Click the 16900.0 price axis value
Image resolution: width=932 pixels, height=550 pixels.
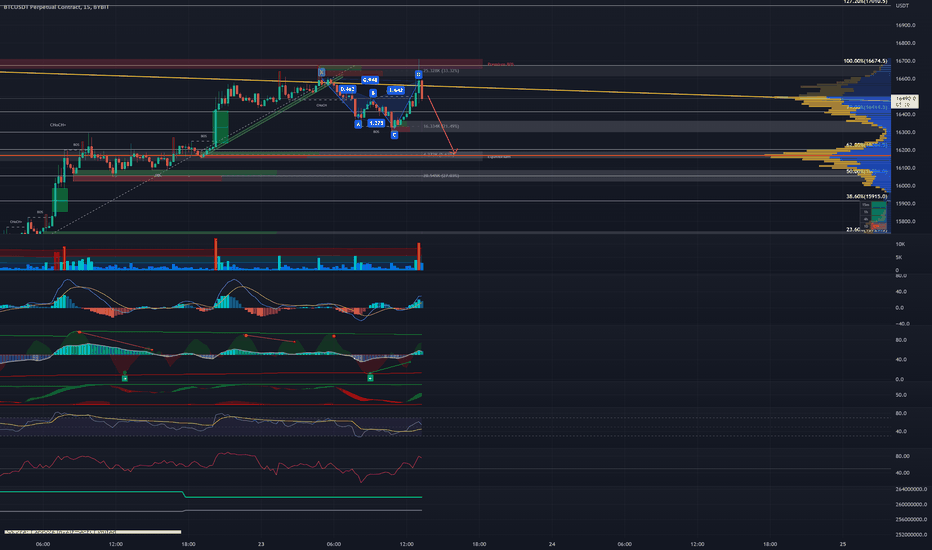[905, 26]
